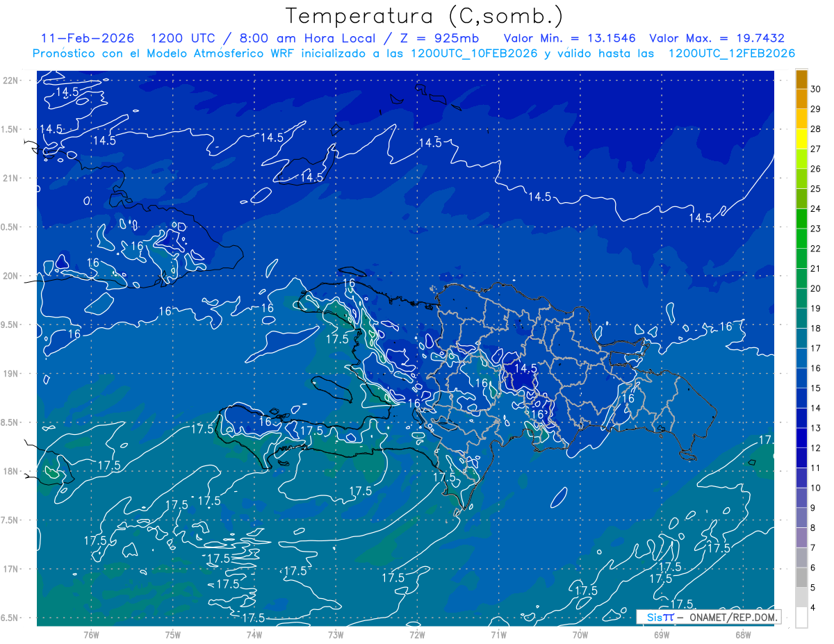
Task: Click the dark blue colorbar swatch between 12 and 13
Action: pyautogui.click(x=801, y=438)
